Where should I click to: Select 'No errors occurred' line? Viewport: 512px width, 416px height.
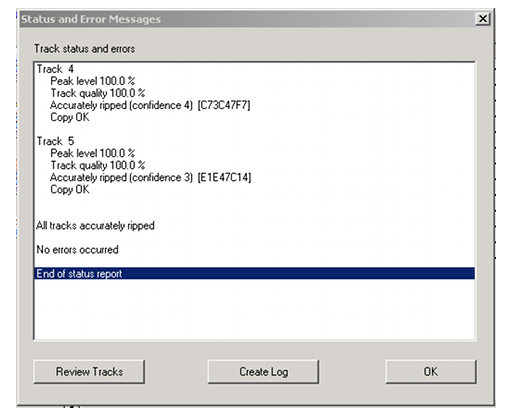tap(77, 250)
